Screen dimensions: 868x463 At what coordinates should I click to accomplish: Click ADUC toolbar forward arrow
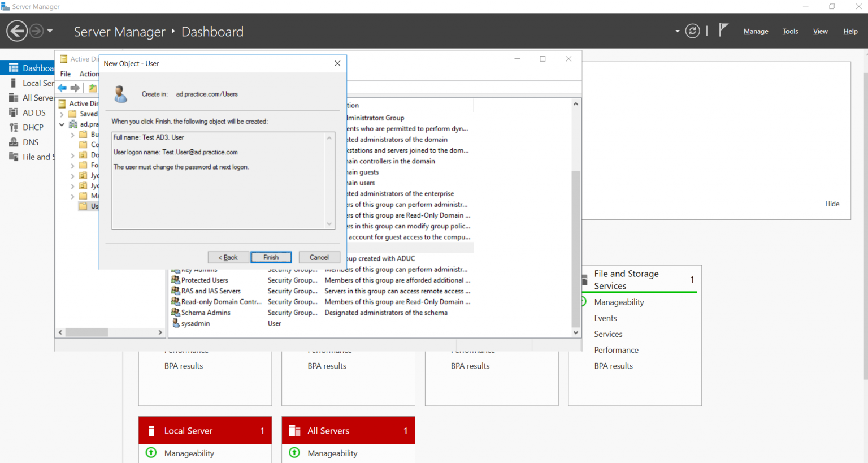[x=75, y=88]
